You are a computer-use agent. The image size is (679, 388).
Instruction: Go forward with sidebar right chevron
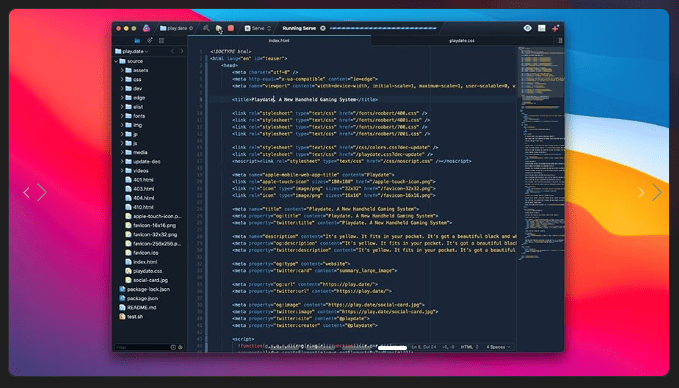coord(182,51)
